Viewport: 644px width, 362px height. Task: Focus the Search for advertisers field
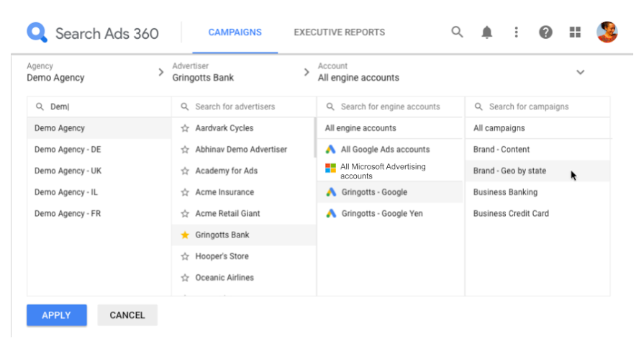point(244,107)
